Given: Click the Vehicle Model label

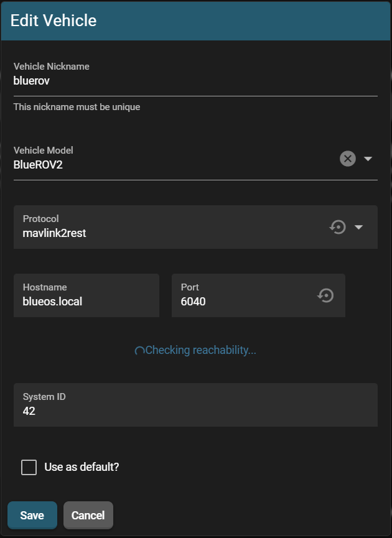Looking at the screenshot, I should 44,151.
